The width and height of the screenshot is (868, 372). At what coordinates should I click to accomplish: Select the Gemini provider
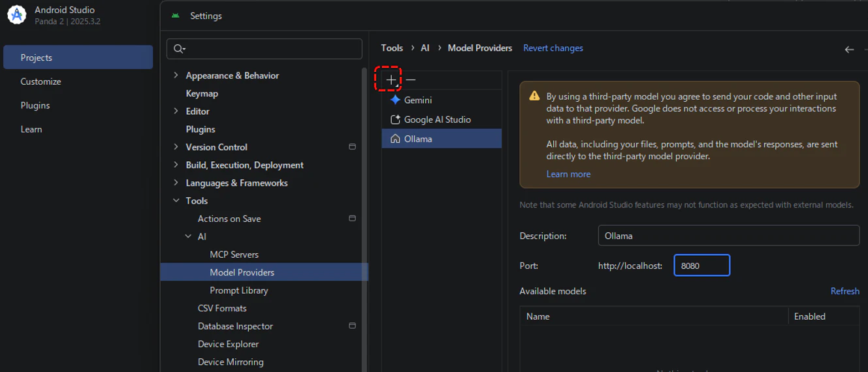point(442,100)
